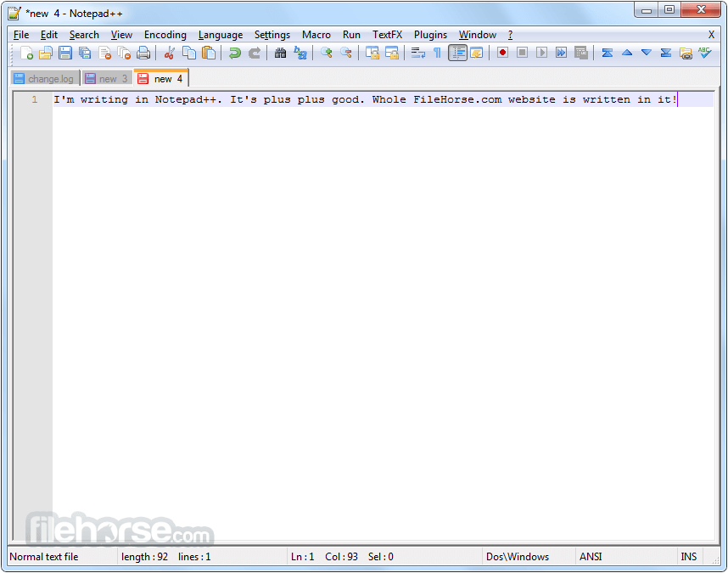Click the folder explorer icon near spell-check
Image resolution: width=728 pixels, height=573 pixels.
[x=686, y=53]
